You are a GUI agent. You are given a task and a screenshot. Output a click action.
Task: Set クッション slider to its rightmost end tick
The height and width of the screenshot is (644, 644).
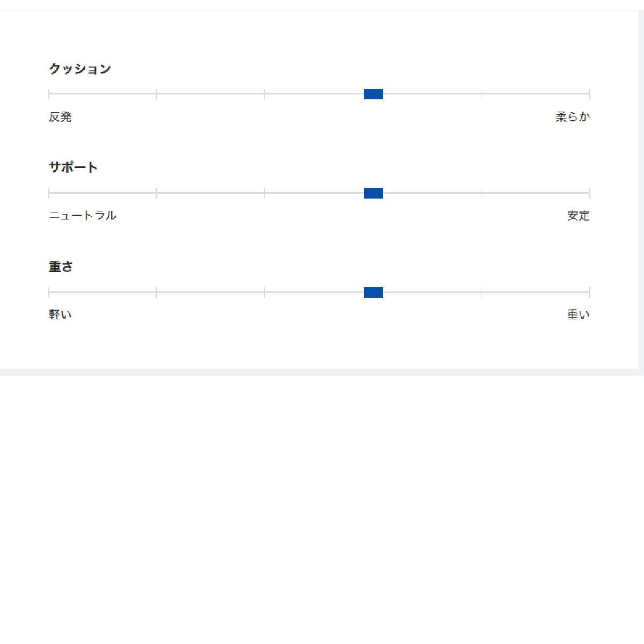tap(589, 94)
